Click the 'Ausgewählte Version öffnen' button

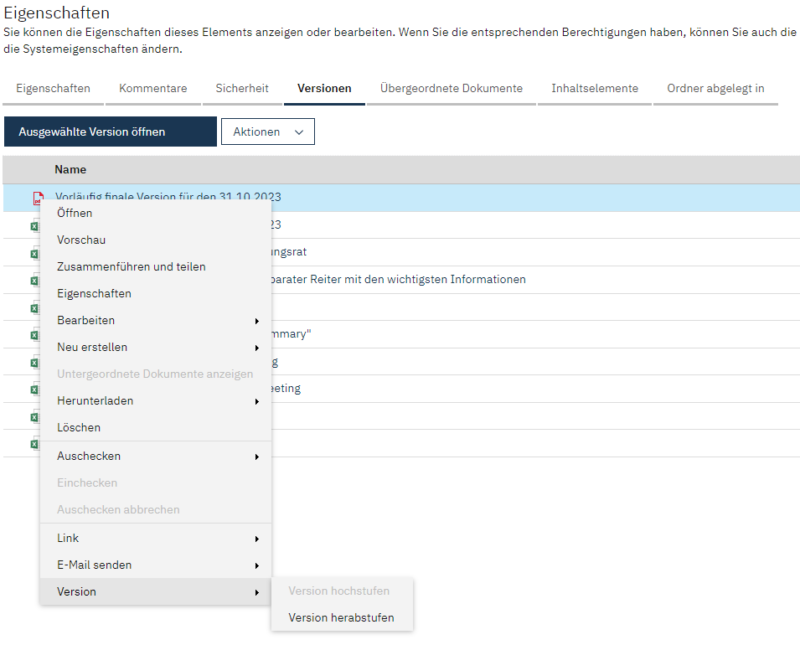110,132
